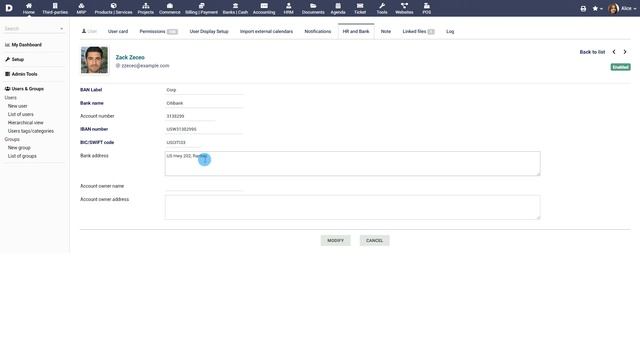Switch to the Permissions tab
The height and width of the screenshot is (360, 640).
pyautogui.click(x=158, y=31)
